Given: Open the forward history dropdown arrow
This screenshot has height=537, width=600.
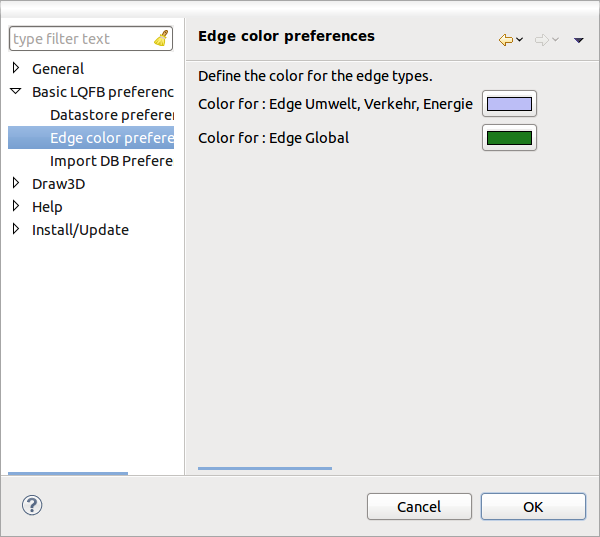Looking at the screenshot, I should 556,40.
